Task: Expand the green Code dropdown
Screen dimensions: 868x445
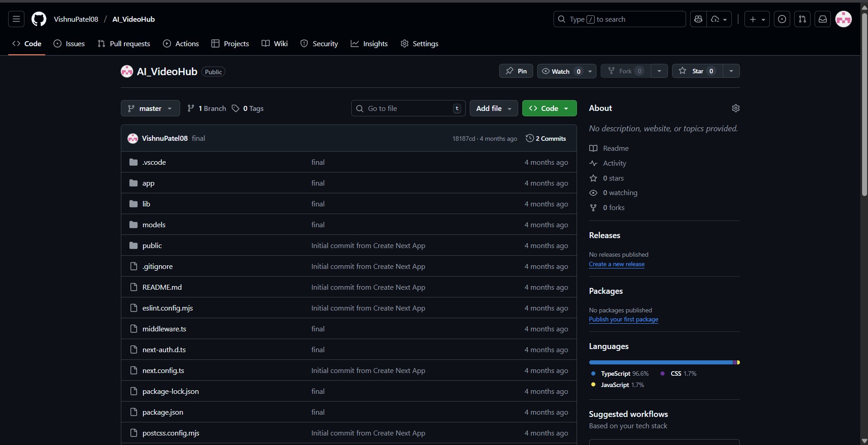Action: point(549,108)
